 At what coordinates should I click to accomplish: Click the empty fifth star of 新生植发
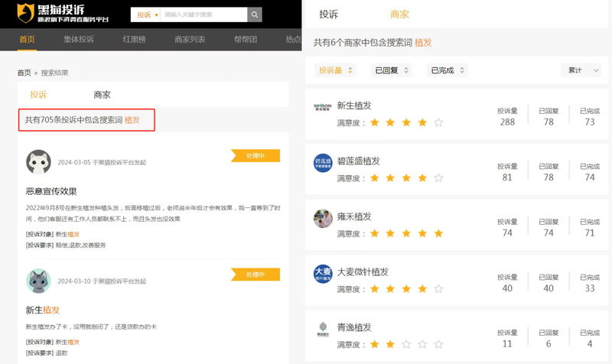[438, 122]
